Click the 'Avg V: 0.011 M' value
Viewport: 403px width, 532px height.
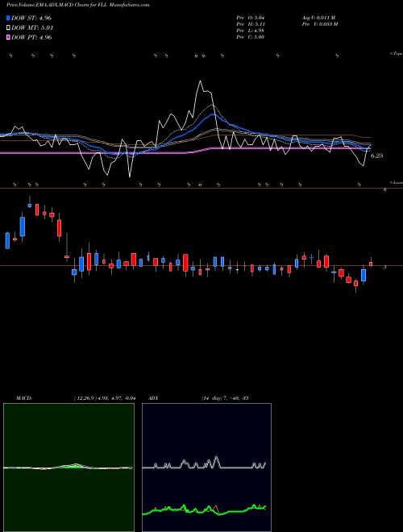click(320, 17)
